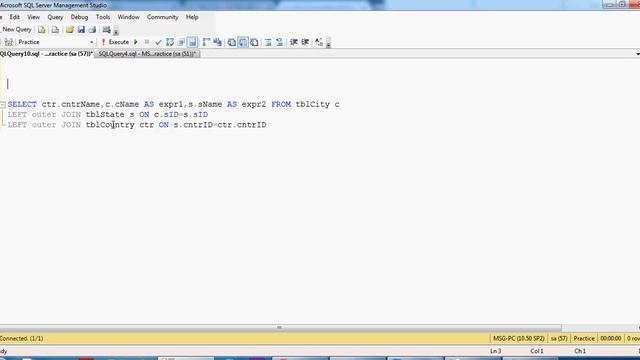Open the Community menu

tap(162, 17)
